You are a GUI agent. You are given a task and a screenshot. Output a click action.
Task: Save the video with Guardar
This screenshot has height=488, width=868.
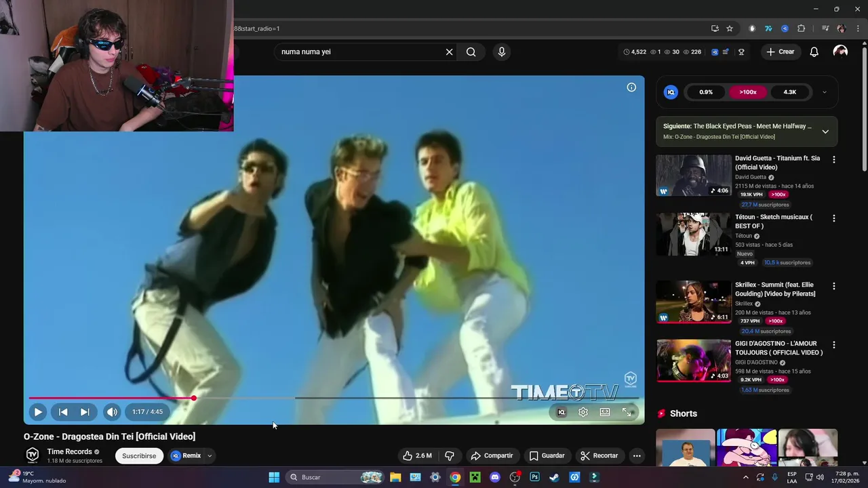click(x=547, y=455)
